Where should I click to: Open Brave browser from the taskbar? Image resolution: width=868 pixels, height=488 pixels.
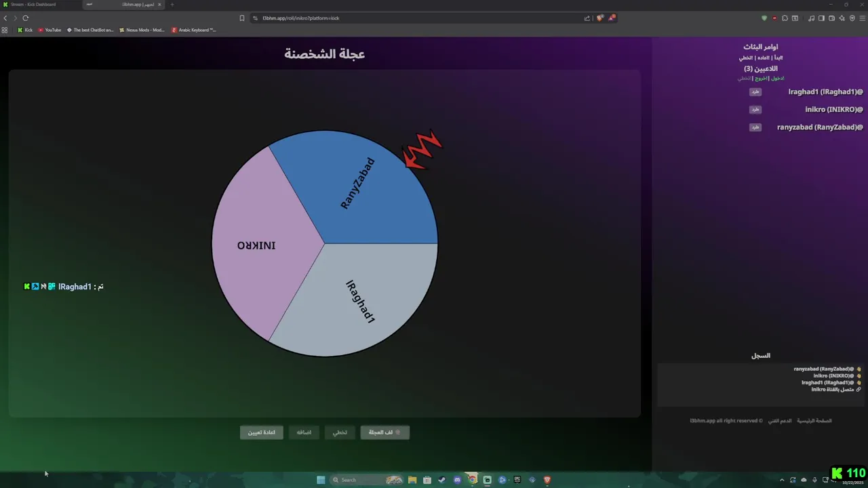(x=547, y=480)
